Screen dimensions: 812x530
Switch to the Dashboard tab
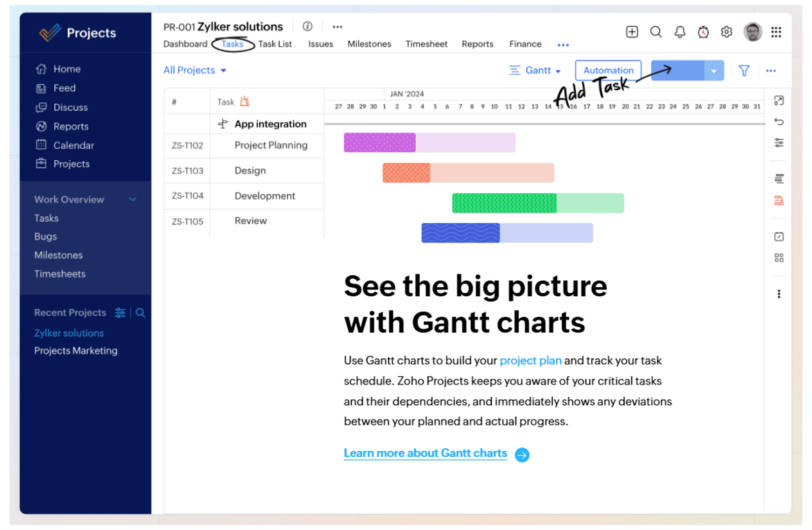185,44
